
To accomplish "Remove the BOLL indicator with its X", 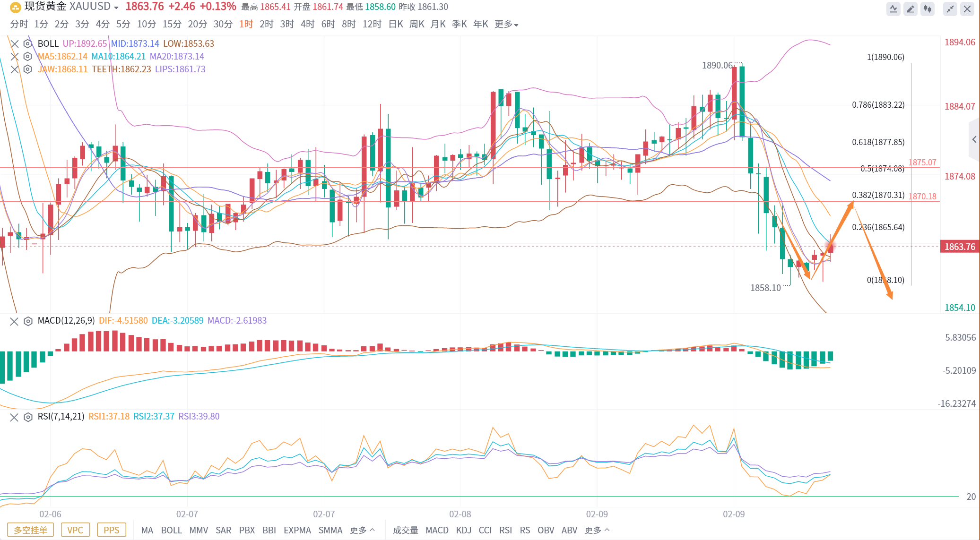I will (x=15, y=44).
